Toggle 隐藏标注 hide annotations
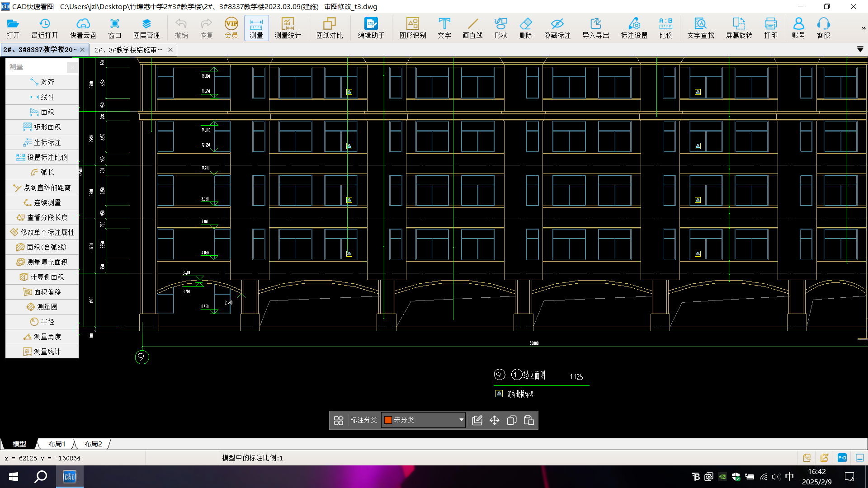Screen dimensions: 868x488 click(557, 28)
